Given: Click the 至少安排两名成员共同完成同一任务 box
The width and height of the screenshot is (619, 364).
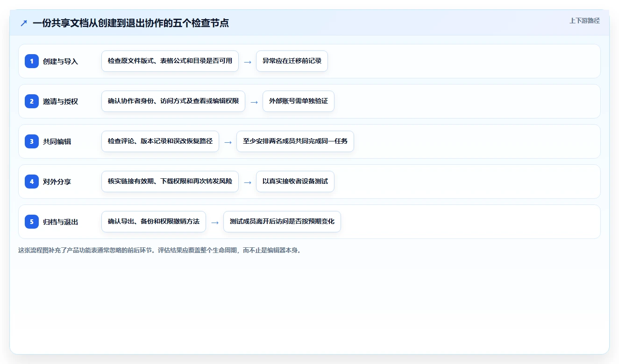Looking at the screenshot, I should (x=295, y=141).
